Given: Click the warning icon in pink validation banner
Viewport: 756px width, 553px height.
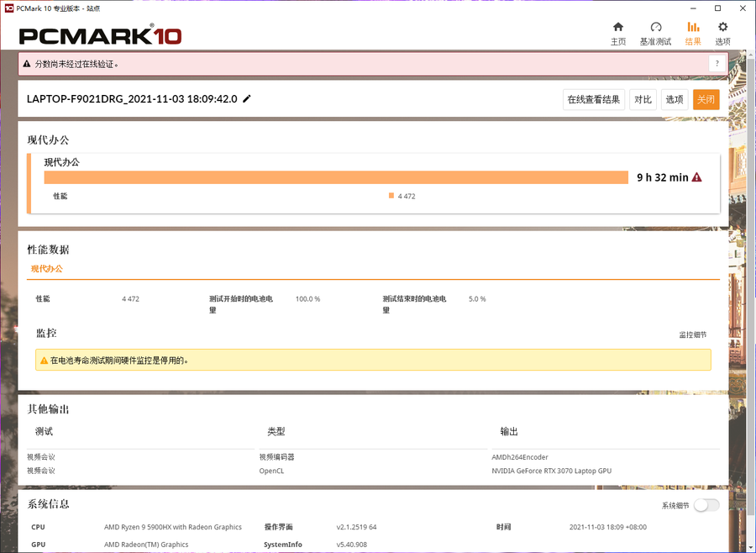Looking at the screenshot, I should [x=27, y=64].
